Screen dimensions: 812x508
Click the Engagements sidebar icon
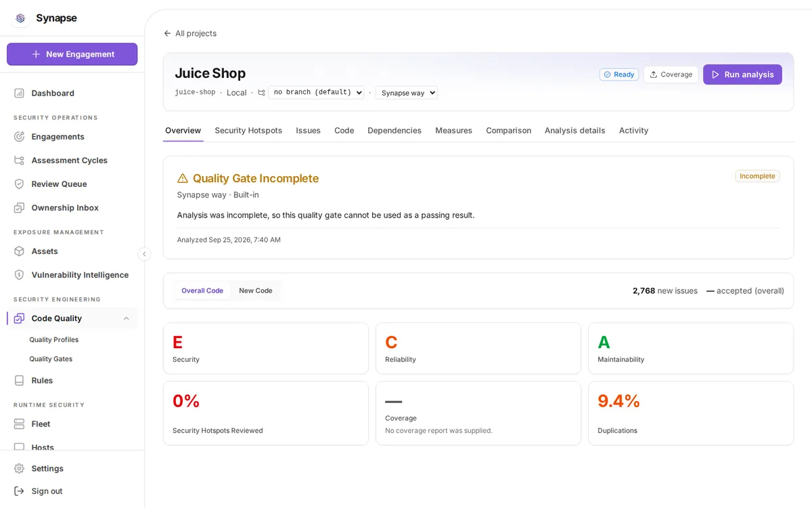coord(19,136)
